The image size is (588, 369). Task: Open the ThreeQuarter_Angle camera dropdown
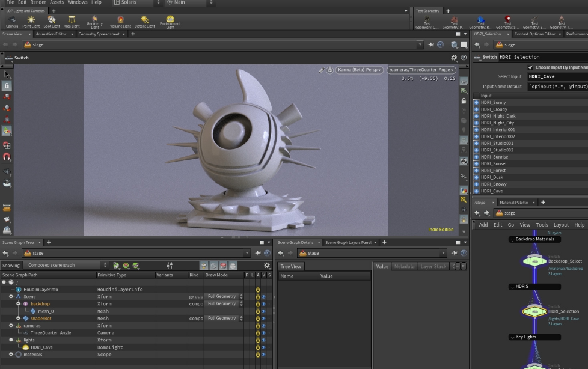(x=421, y=70)
